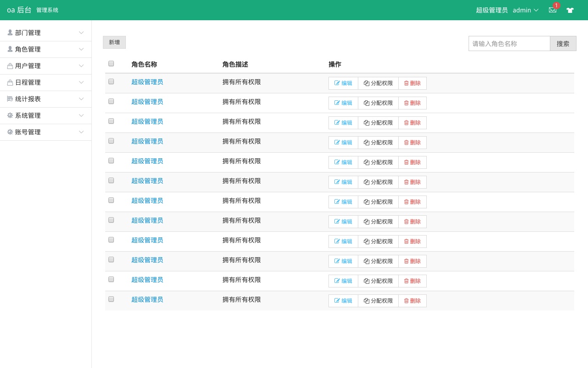
Task: Toggle the select-all checkbox in table header
Action: click(x=111, y=63)
